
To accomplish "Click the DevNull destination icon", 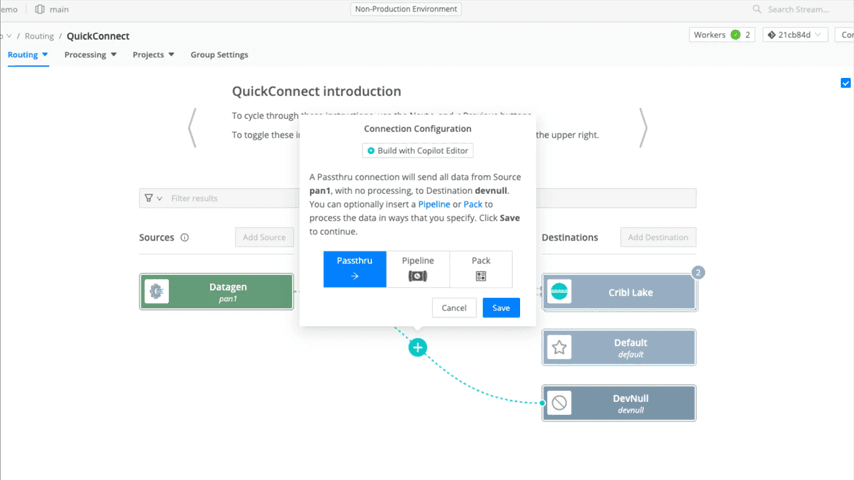I will pyautogui.click(x=560, y=403).
